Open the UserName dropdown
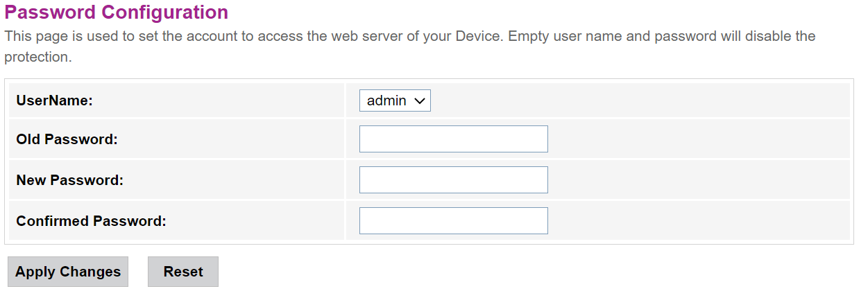Viewport: 868px width, 298px height. coord(395,101)
